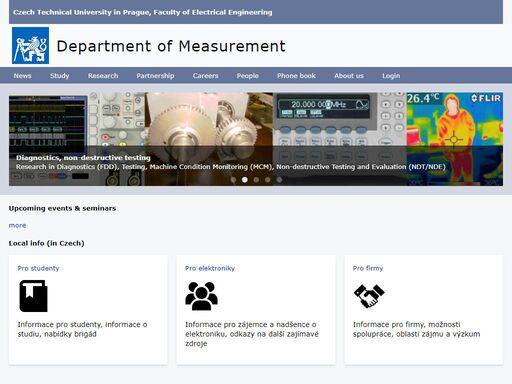Open the Partnership menu item
The height and width of the screenshot is (384, 512).
click(x=155, y=76)
